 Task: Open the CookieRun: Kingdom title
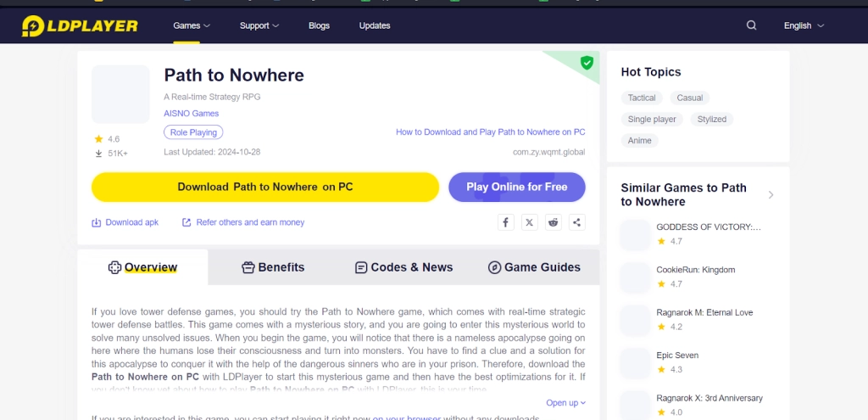pyautogui.click(x=696, y=270)
